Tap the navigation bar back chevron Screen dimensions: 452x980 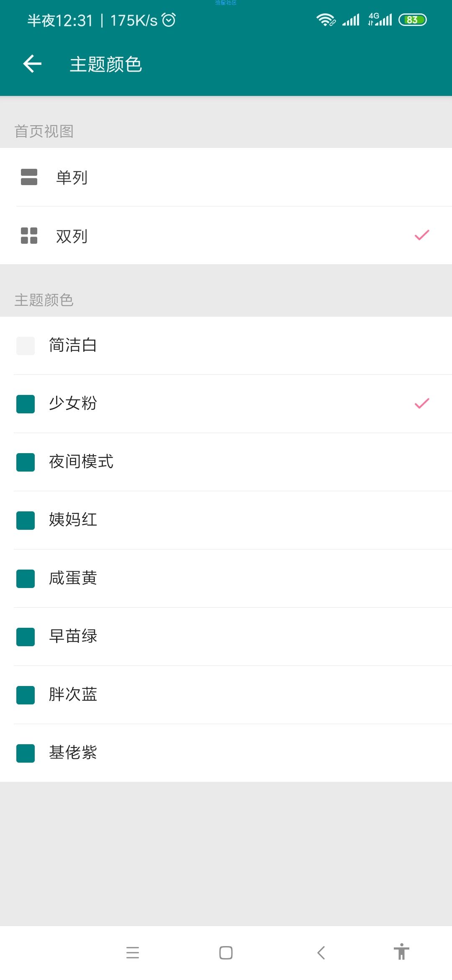click(321, 953)
